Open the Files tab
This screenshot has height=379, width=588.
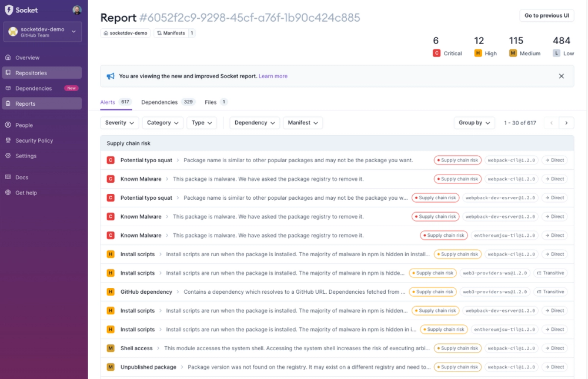coord(209,102)
